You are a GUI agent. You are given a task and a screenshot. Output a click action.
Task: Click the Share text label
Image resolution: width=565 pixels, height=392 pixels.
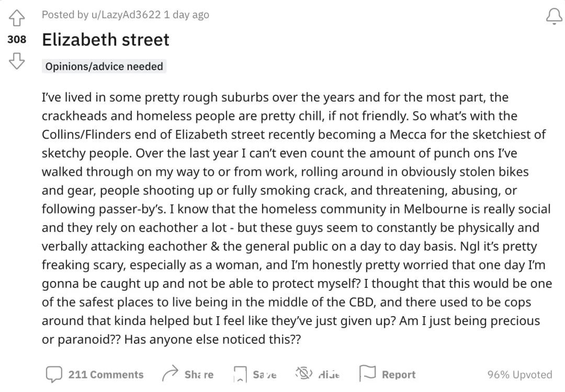199,375
